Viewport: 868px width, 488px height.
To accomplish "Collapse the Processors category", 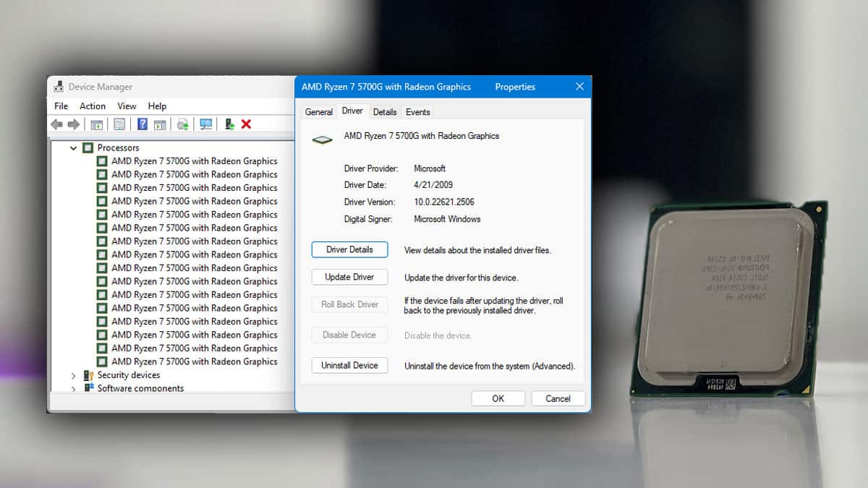I will (73, 147).
